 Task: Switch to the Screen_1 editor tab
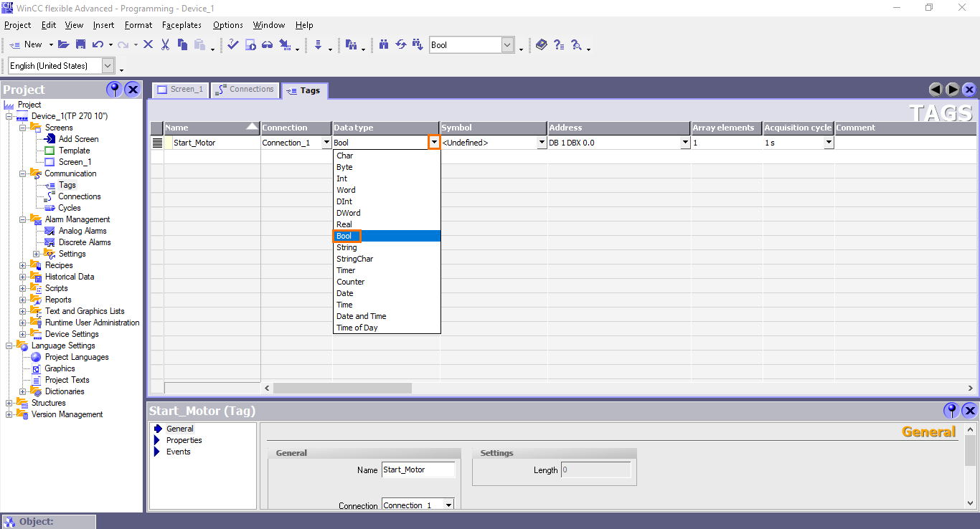[180, 90]
